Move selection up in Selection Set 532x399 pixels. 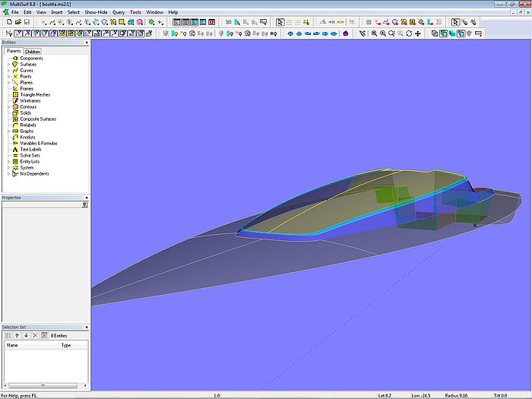[17, 335]
